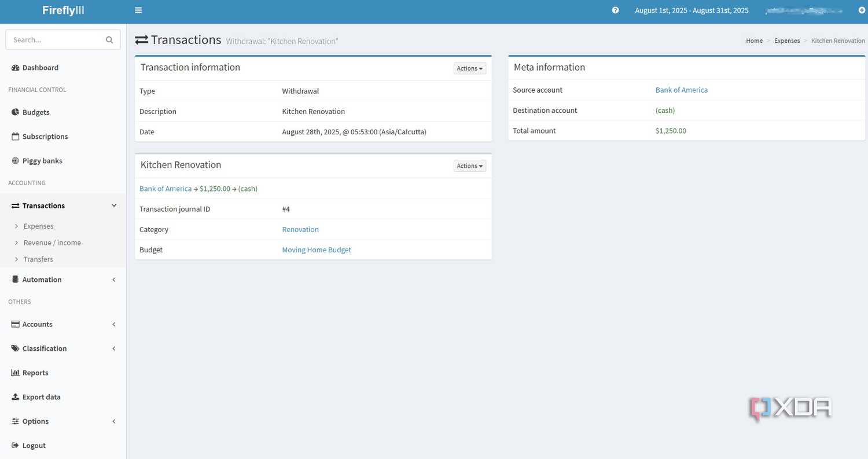Click the Subscriptions calendar icon
The width and height of the screenshot is (868, 459).
point(16,137)
